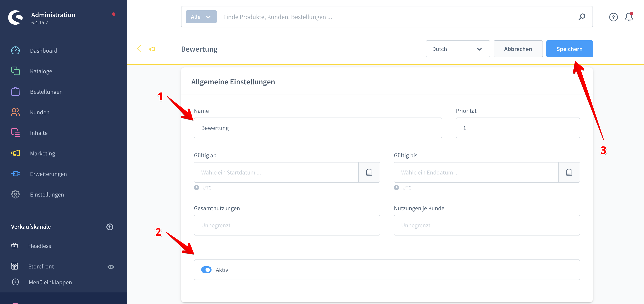Screen dimensions: 644x304
Task: Add a new Verkaufskanäle sales channel
Action: pos(110,227)
